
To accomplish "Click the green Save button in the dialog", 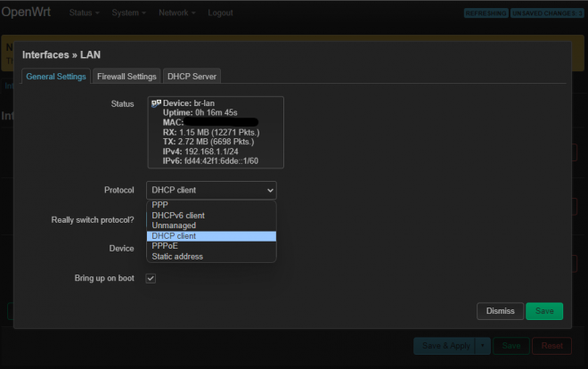I will (543, 311).
